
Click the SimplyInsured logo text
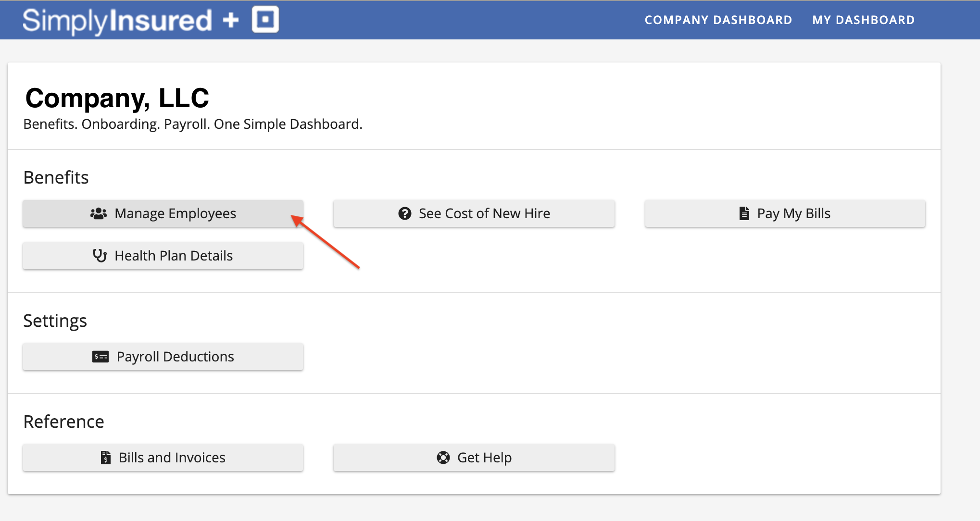(x=117, y=21)
